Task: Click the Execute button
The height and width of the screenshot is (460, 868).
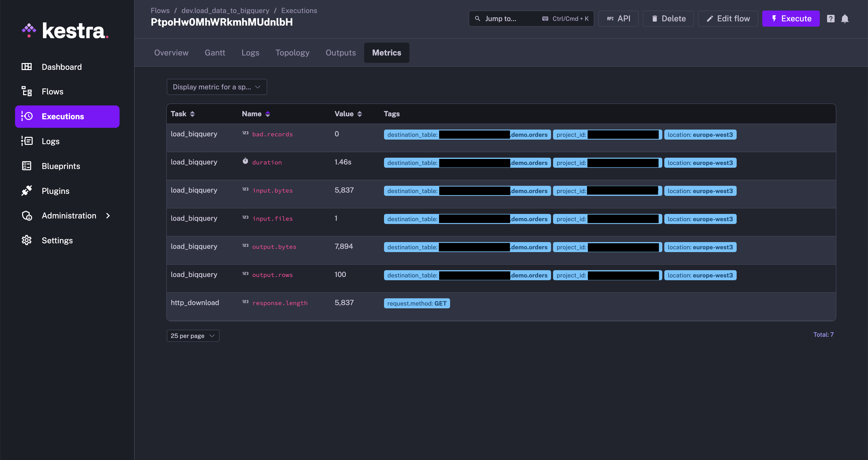Action: tap(791, 19)
